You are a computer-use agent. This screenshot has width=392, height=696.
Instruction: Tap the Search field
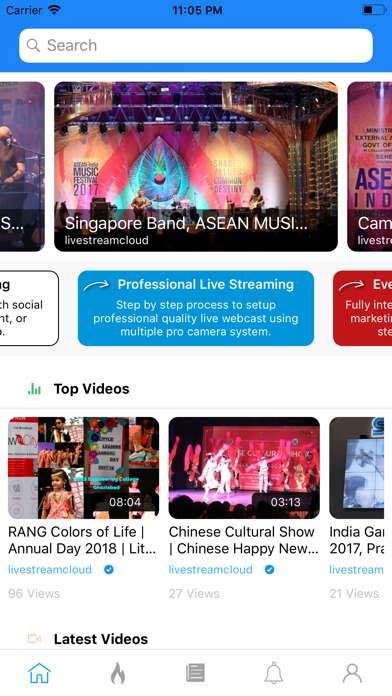pyautogui.click(x=196, y=45)
